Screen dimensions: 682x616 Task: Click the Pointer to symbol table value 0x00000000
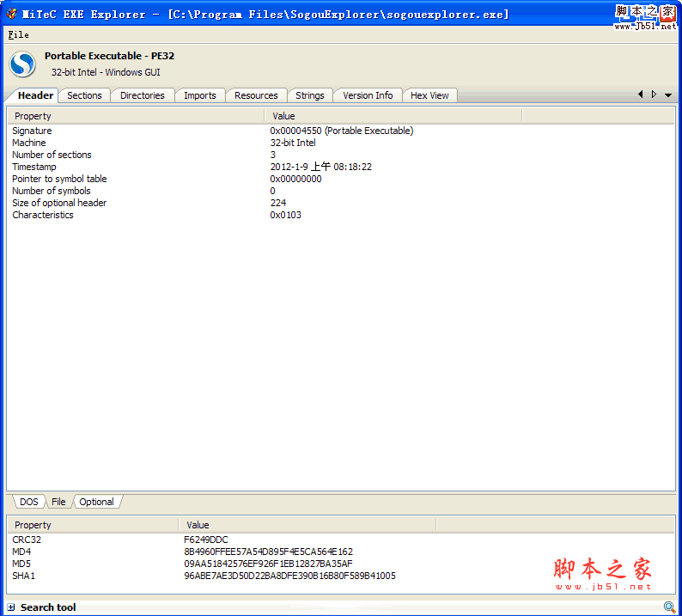point(295,179)
